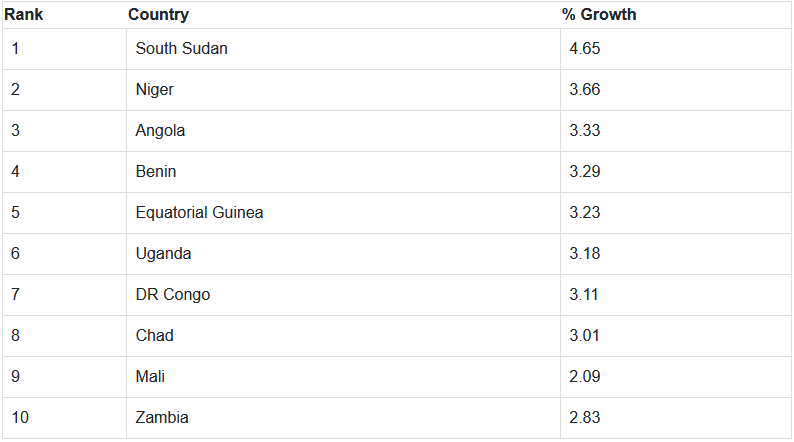Click the % Growth column header

[599, 15]
